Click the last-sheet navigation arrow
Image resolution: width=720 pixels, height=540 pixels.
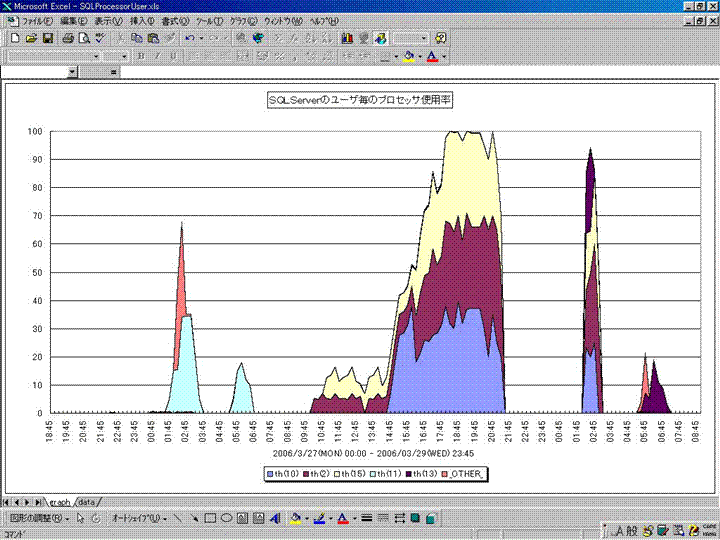(38, 502)
